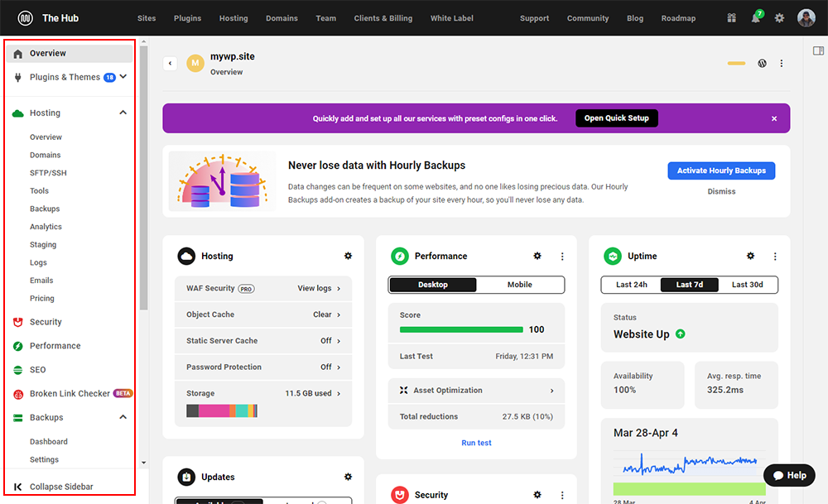Click The Hub WPMU DEV logo
The height and width of the screenshot is (504, 828).
[25, 18]
